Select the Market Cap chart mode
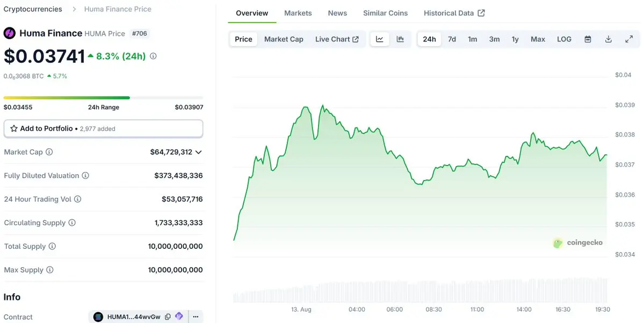 (284, 39)
